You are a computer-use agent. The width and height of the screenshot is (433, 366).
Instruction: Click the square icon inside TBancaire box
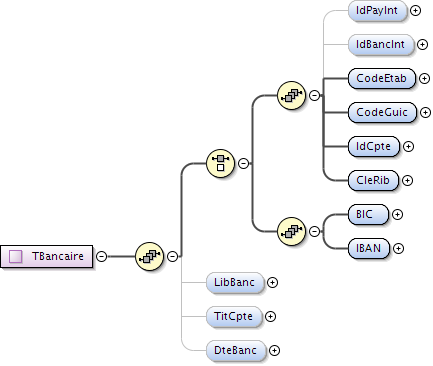click(x=16, y=256)
